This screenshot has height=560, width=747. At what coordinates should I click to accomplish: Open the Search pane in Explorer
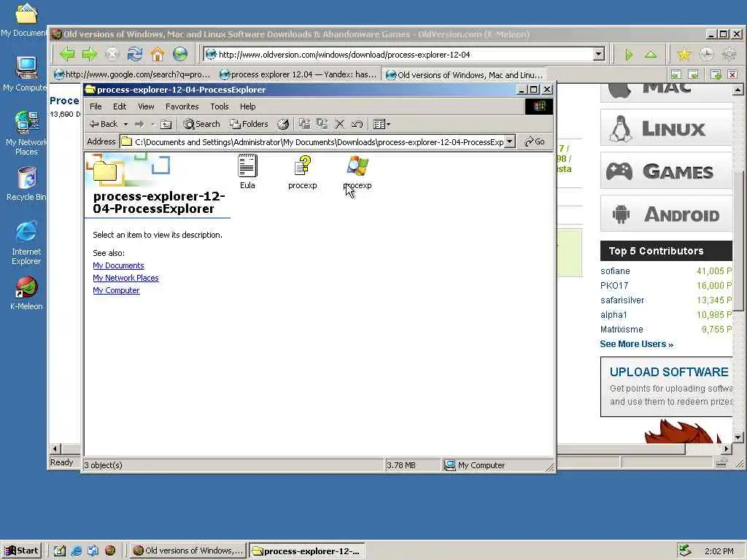coord(202,124)
